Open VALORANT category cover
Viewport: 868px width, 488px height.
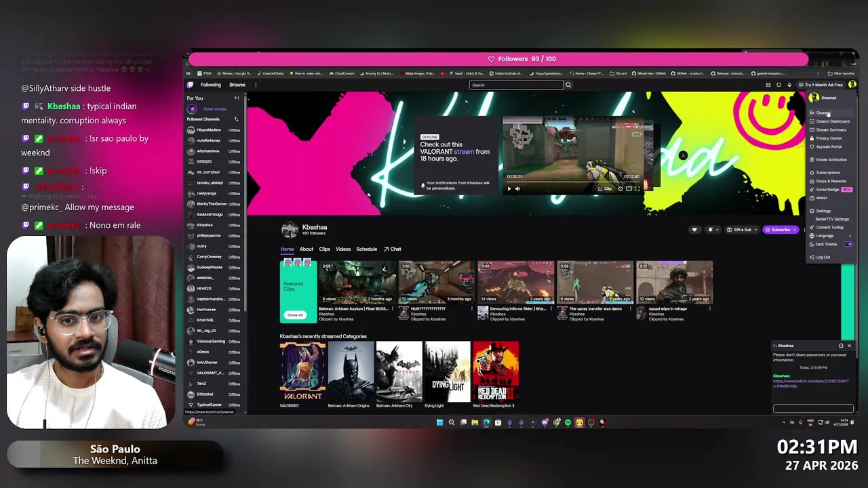[x=302, y=371]
